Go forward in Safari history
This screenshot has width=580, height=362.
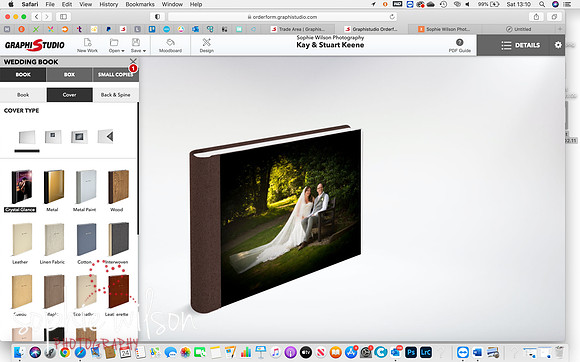click(47, 17)
